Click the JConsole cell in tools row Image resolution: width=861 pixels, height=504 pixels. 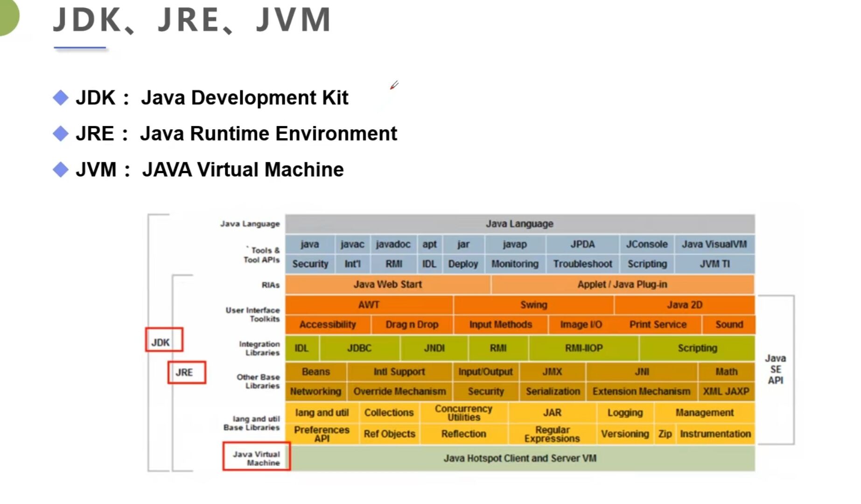point(646,244)
